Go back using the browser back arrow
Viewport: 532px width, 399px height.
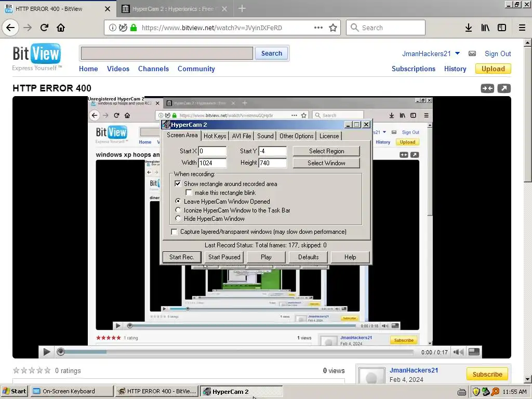10,28
